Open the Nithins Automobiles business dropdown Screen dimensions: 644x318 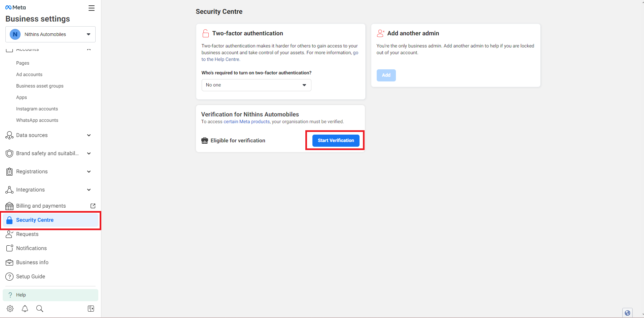(x=50, y=34)
